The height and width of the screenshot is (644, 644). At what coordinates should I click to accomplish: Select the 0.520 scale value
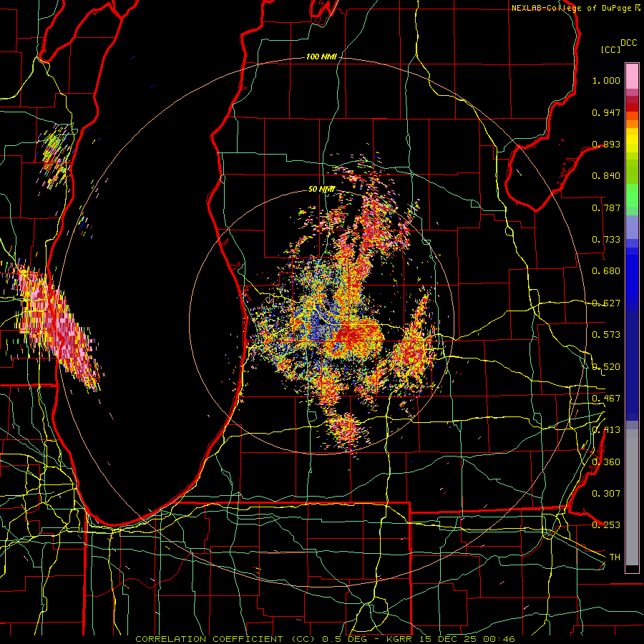click(606, 367)
